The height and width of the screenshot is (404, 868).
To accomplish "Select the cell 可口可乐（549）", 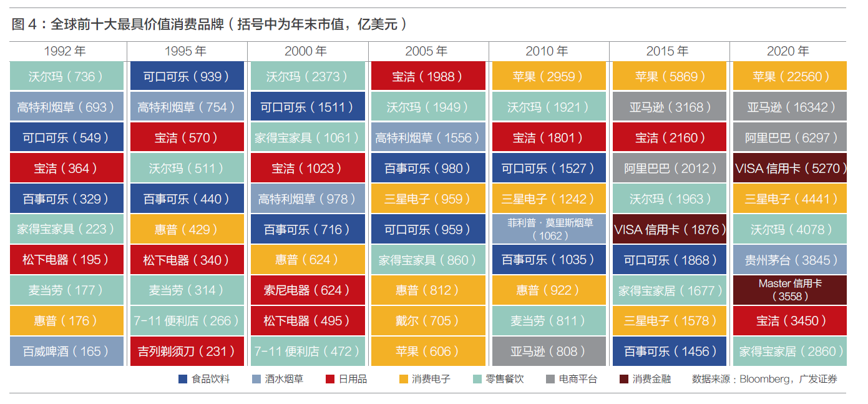I will coord(67,137).
